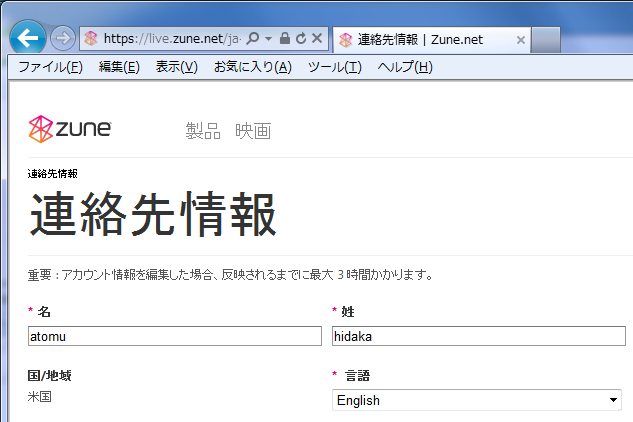Click the browser Back arrow button
633x422 pixels.
pos(28,38)
